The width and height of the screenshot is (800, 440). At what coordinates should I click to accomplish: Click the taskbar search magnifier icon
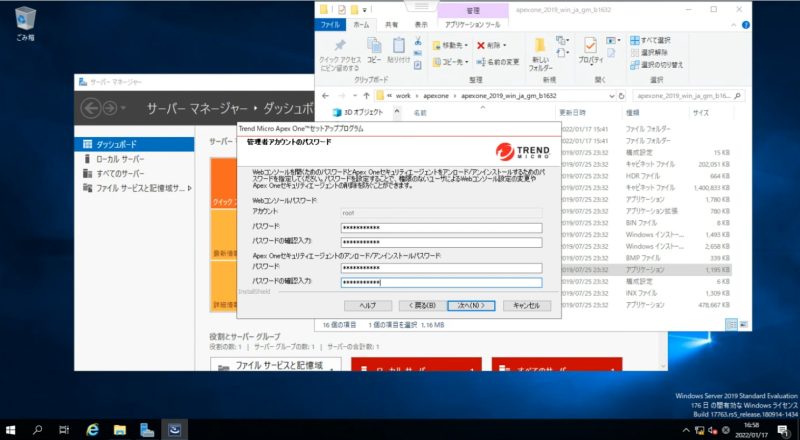point(37,430)
